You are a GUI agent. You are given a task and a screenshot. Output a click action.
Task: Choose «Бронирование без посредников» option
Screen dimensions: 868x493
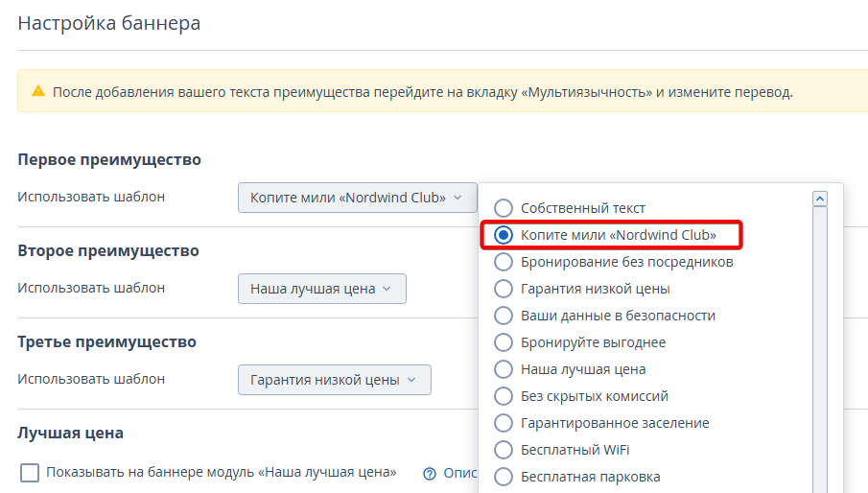click(504, 262)
